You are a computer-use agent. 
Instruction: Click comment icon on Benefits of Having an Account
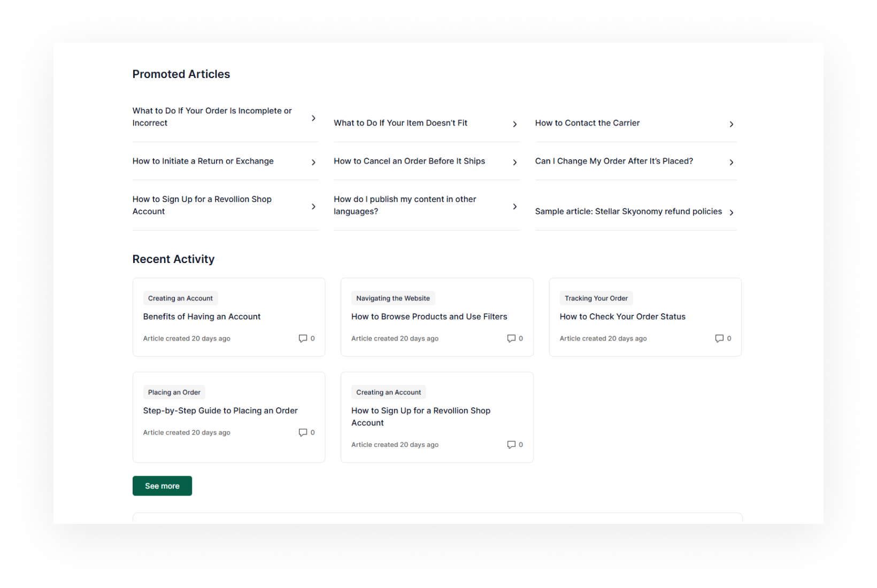(x=303, y=338)
